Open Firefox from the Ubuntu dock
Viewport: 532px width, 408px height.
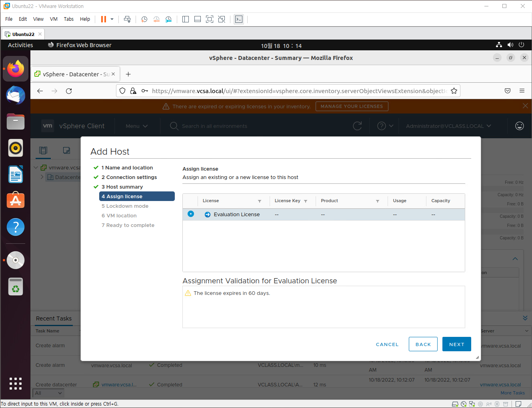pyautogui.click(x=16, y=69)
